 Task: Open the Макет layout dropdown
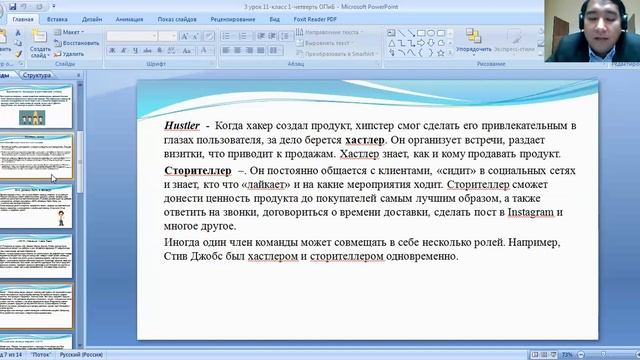click(x=69, y=32)
